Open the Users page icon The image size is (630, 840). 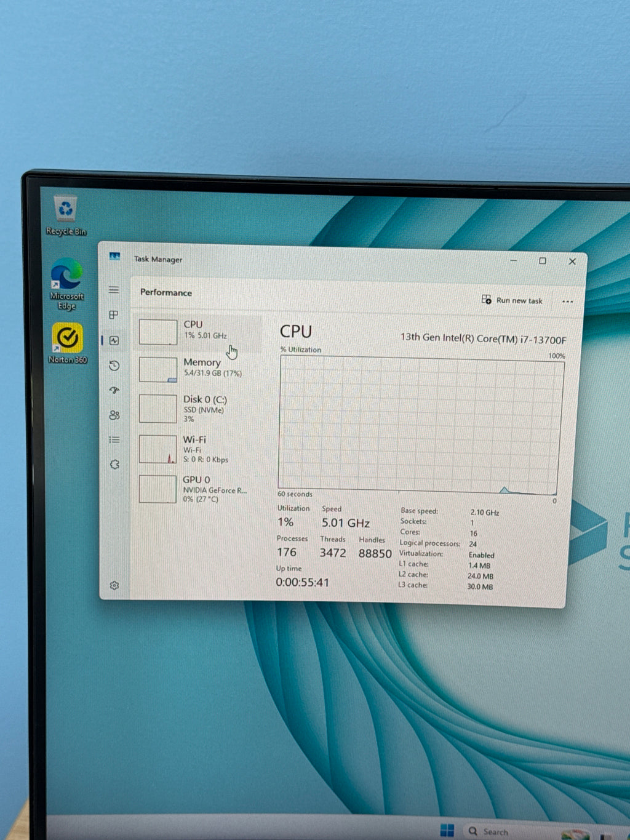(x=114, y=415)
